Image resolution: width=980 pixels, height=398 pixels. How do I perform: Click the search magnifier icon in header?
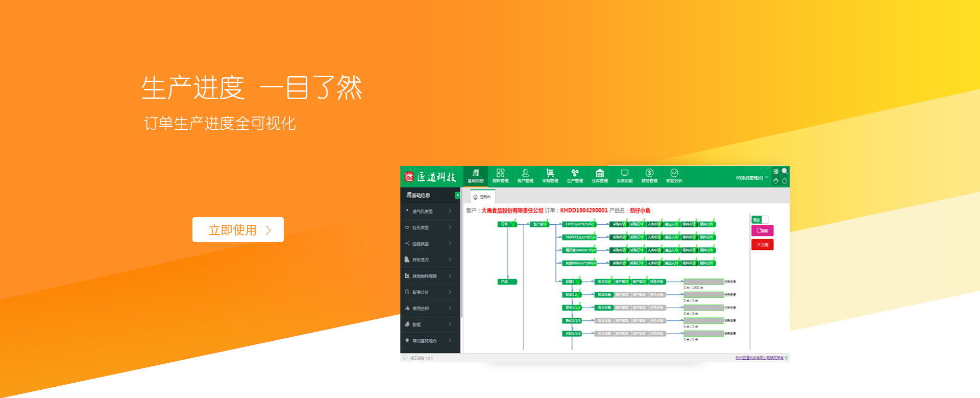click(x=785, y=172)
